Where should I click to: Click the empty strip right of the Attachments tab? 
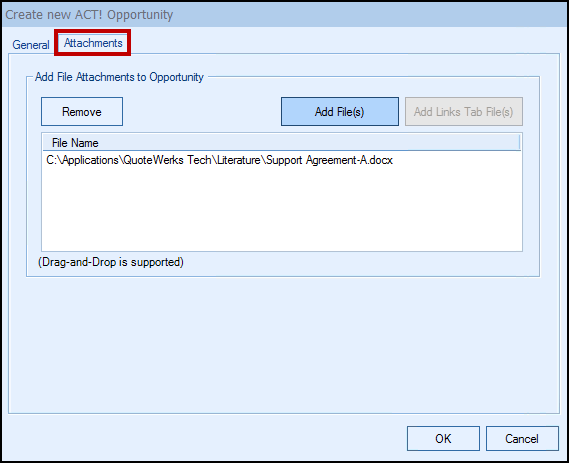[x=345, y=43]
